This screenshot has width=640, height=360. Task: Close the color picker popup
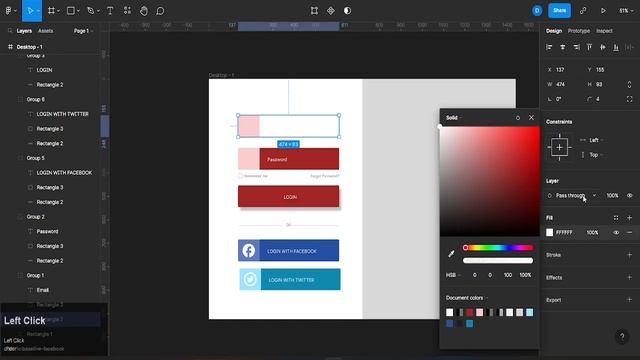pyautogui.click(x=531, y=118)
